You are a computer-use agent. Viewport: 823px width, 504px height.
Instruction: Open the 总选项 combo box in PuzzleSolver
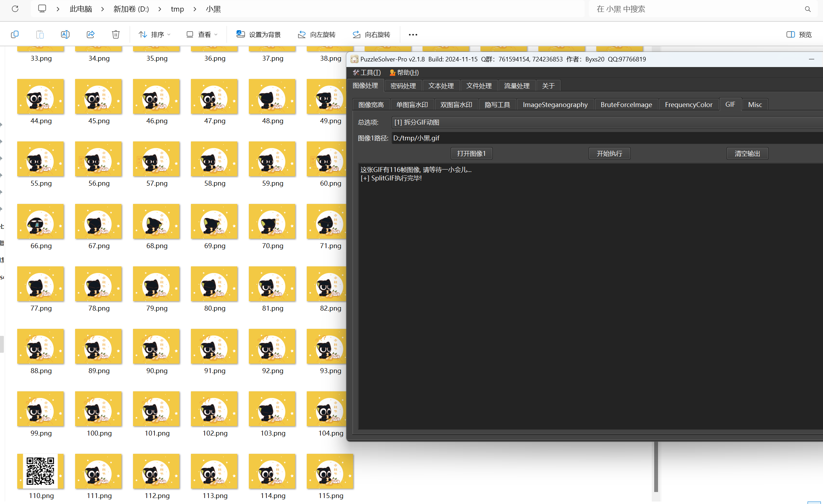607,122
